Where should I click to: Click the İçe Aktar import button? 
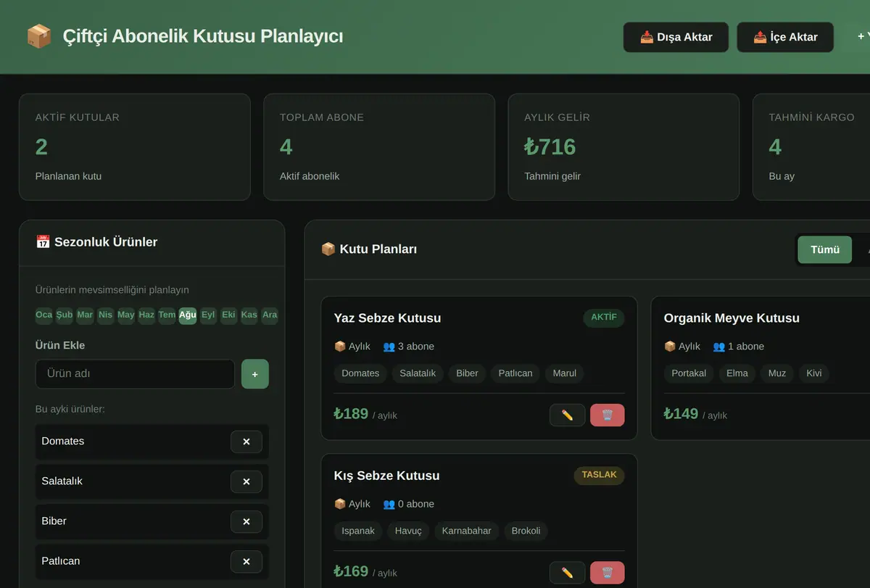(785, 37)
